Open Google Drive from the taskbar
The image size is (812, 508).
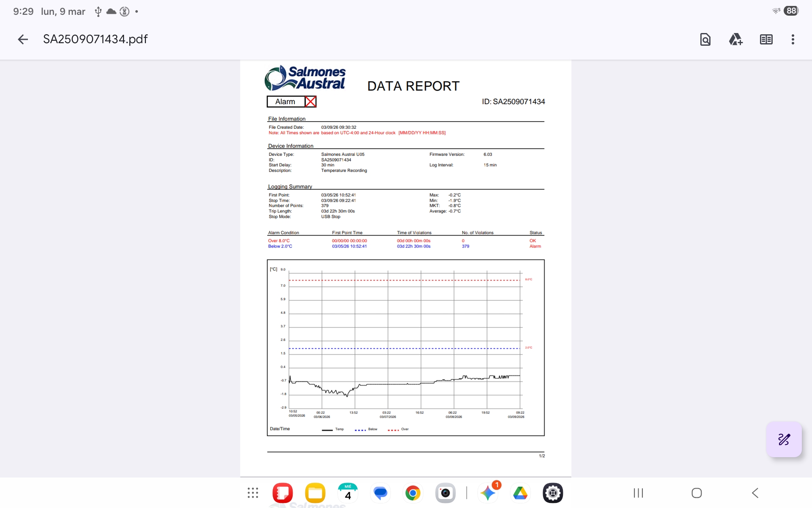(520, 493)
